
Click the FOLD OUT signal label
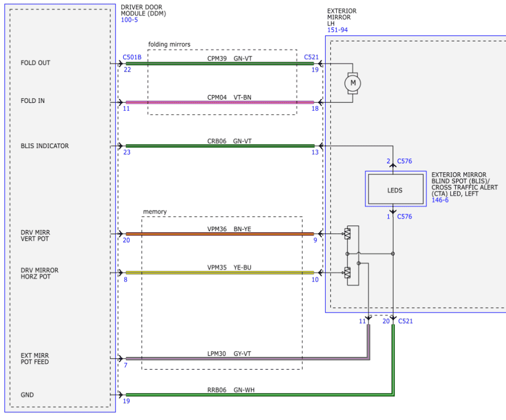pyautogui.click(x=36, y=63)
